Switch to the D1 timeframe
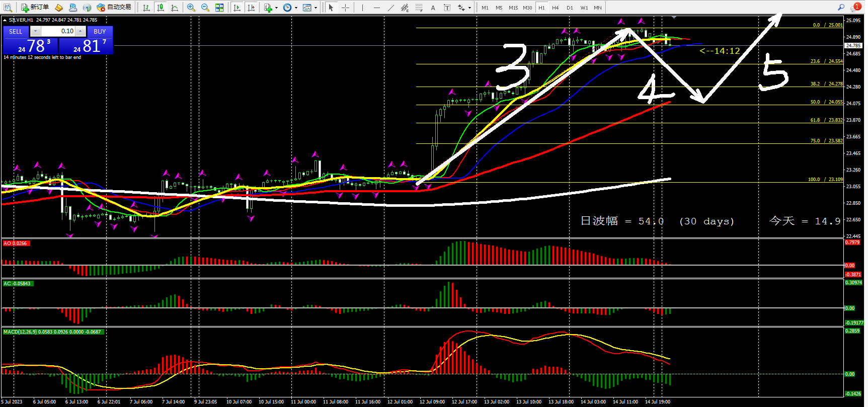 click(569, 8)
